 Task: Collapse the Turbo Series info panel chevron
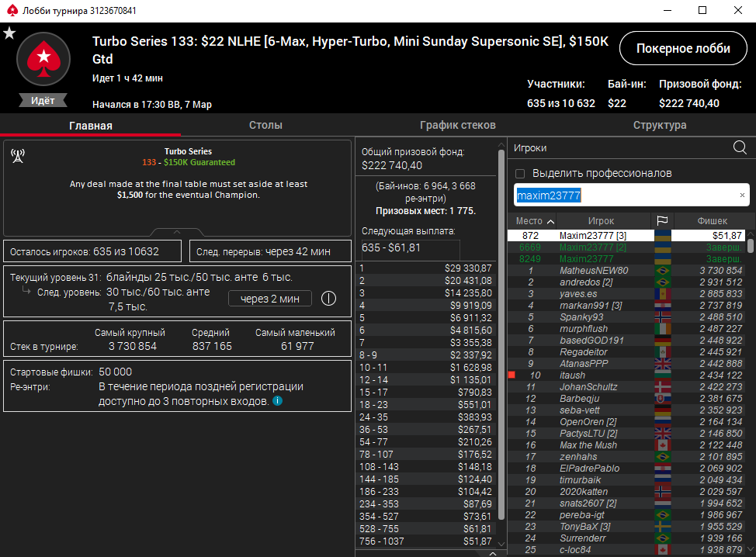pos(177,232)
